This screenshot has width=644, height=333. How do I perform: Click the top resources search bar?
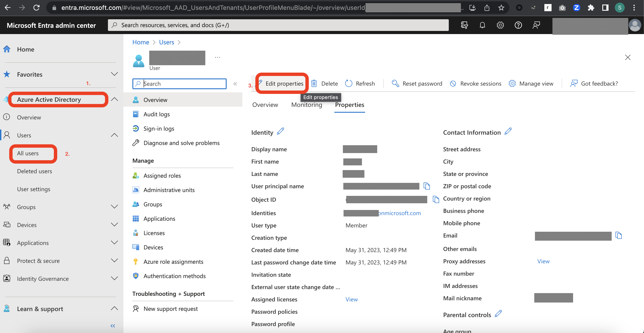point(278,25)
